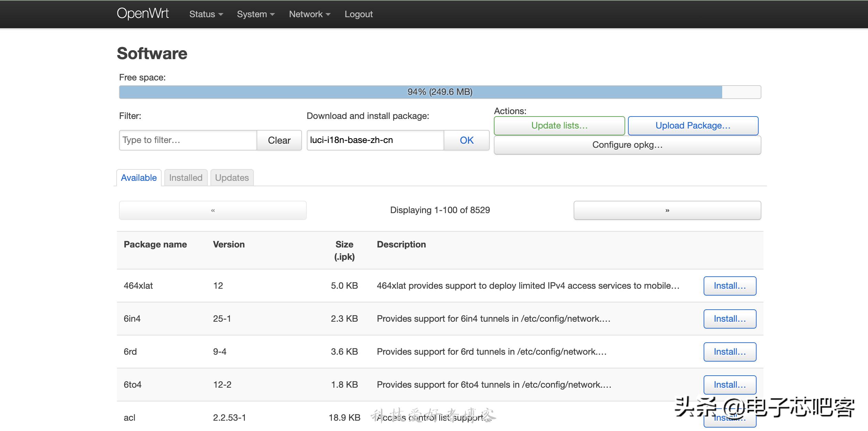Open the OpenWrt home logo link

[142, 14]
